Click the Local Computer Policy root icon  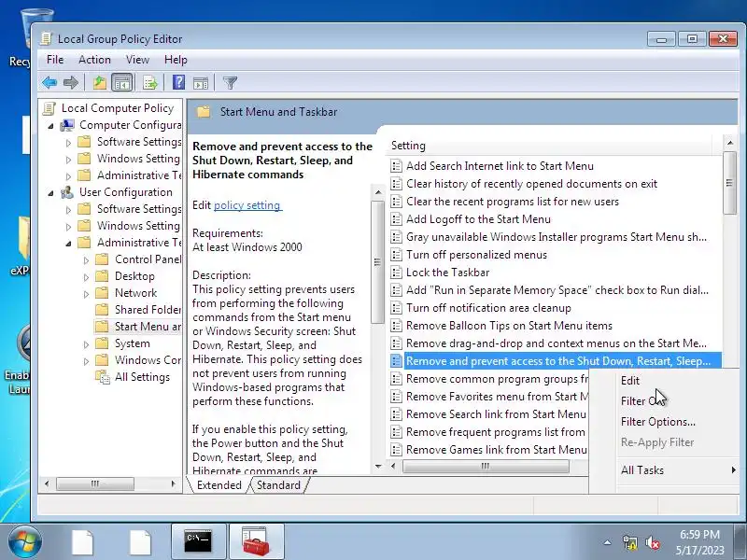tap(49, 108)
